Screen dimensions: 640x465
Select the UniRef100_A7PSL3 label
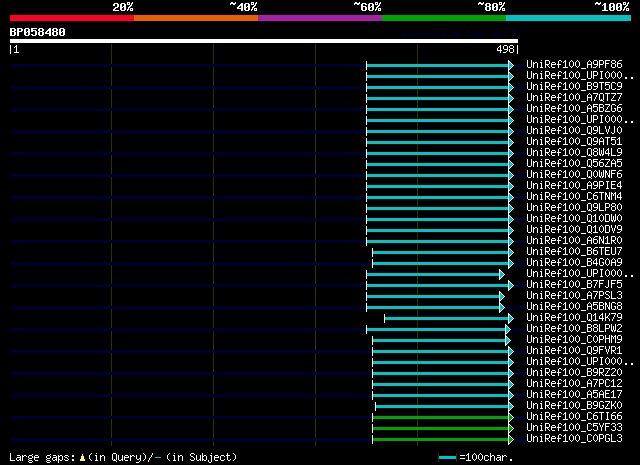click(574, 296)
